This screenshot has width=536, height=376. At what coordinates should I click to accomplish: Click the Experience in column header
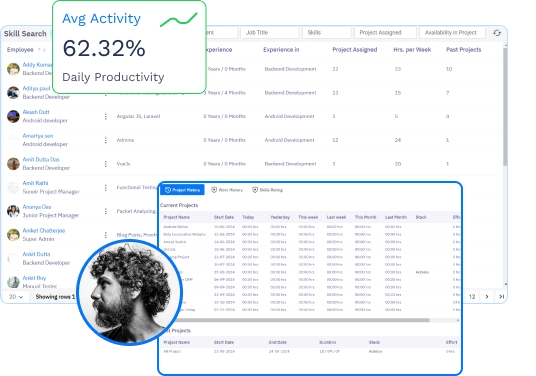click(281, 50)
